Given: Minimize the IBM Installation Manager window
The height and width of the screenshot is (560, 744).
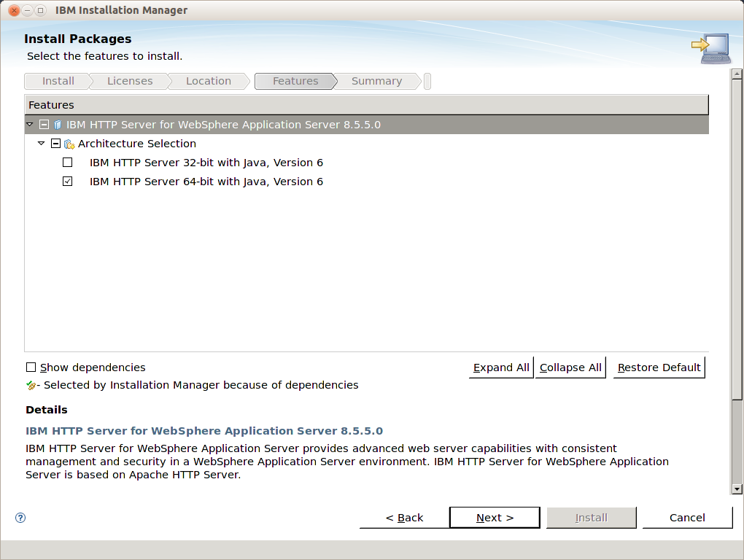Looking at the screenshot, I should (x=28, y=10).
